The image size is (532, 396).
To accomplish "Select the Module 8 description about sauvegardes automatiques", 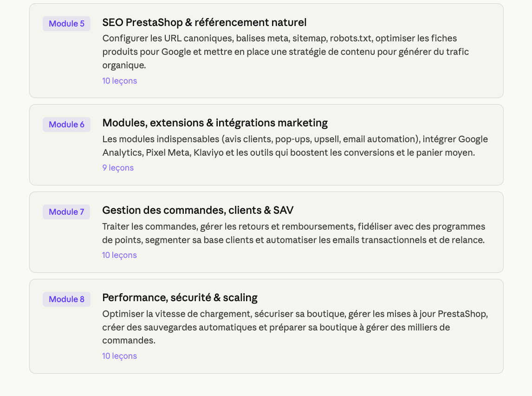I will (295, 327).
